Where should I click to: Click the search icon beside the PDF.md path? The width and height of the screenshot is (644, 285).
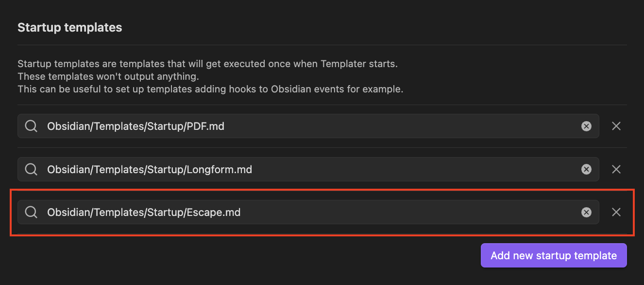(31, 126)
